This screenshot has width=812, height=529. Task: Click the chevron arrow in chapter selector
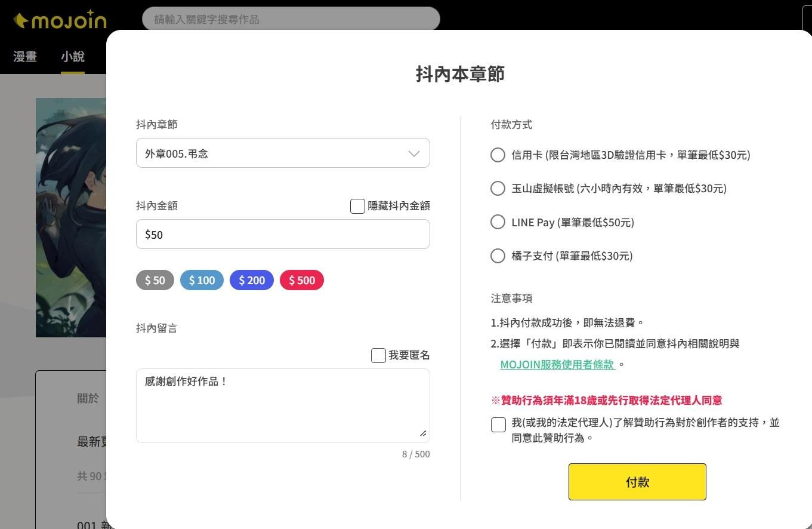pos(413,153)
